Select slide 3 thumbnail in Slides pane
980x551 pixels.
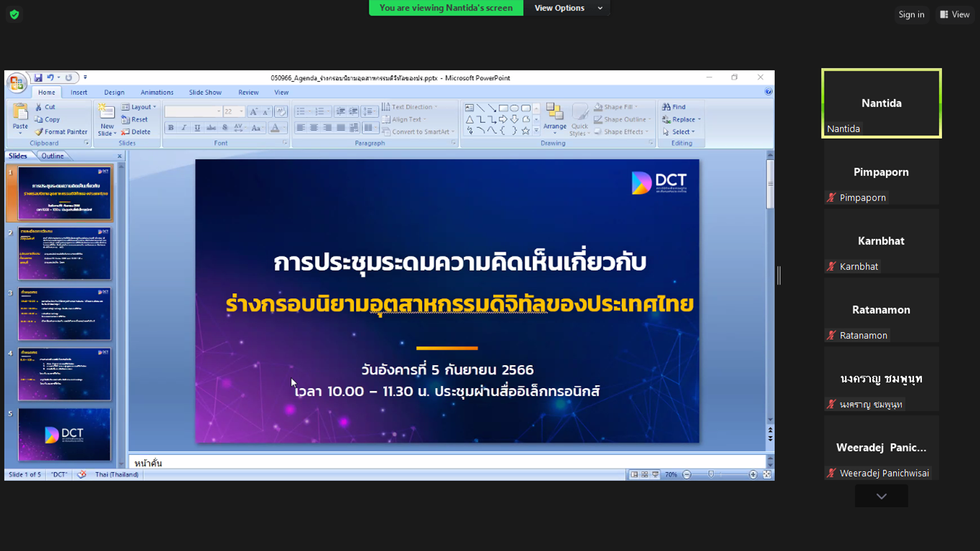point(65,314)
